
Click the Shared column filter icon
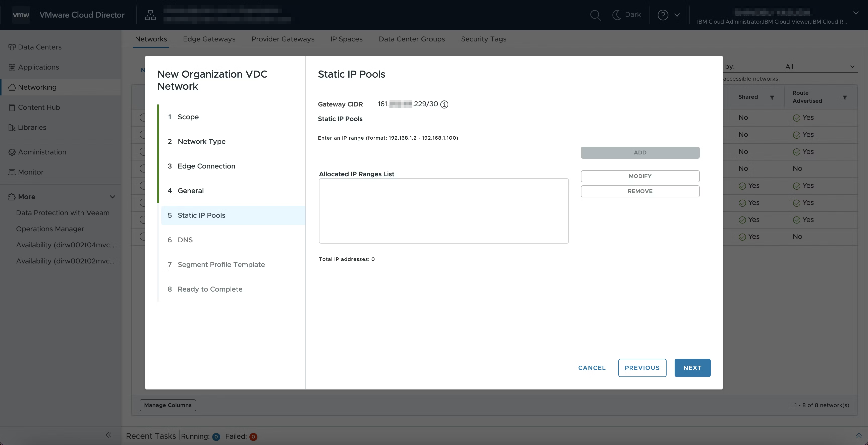tap(772, 97)
